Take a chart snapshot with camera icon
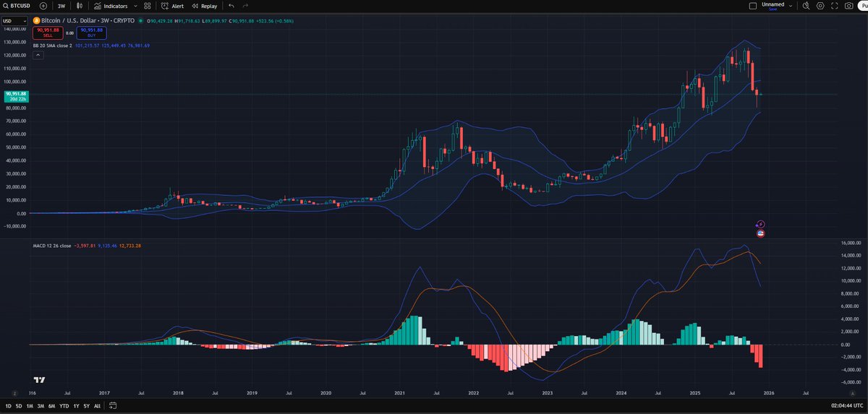The image size is (868, 414). pos(848,5)
